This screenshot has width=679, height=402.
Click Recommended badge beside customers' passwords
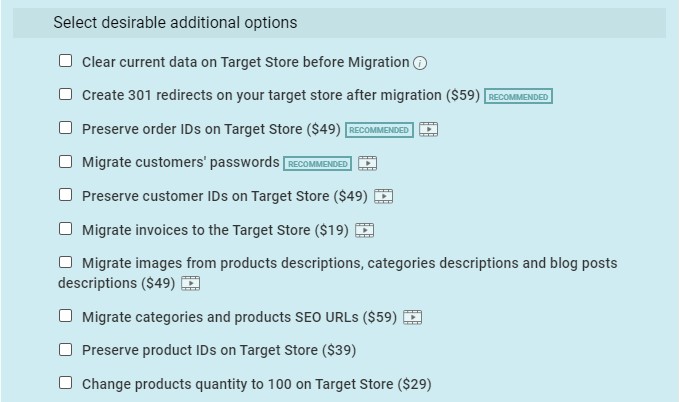[317, 164]
